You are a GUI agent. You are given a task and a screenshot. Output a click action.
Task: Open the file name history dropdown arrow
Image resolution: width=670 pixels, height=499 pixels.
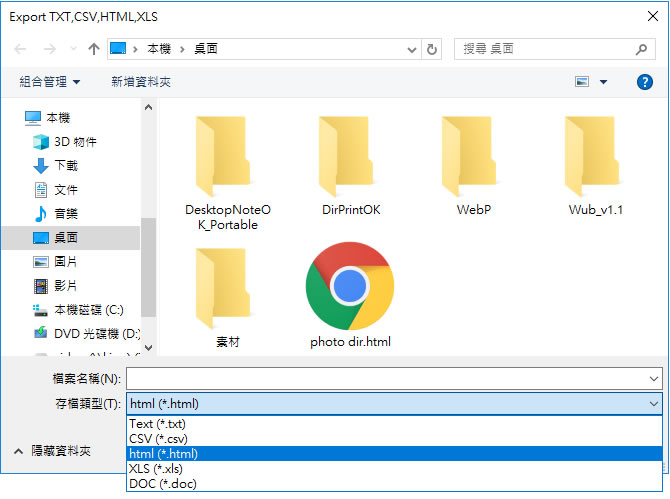coord(654,379)
